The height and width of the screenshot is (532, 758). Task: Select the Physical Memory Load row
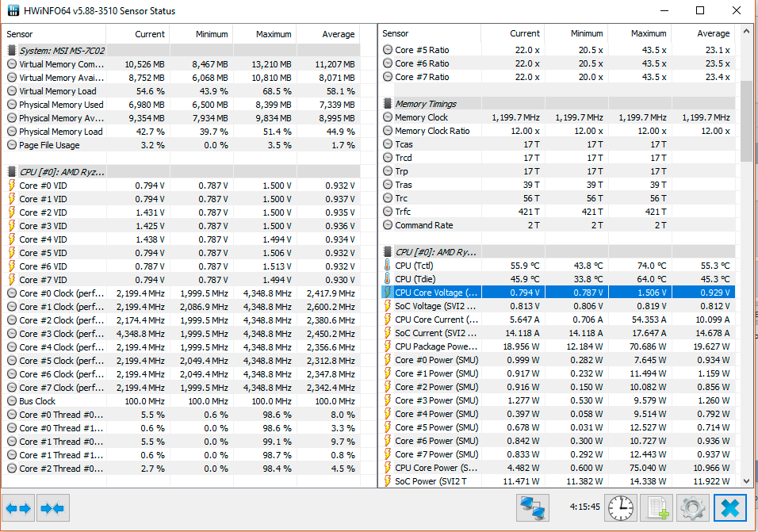coord(182,132)
